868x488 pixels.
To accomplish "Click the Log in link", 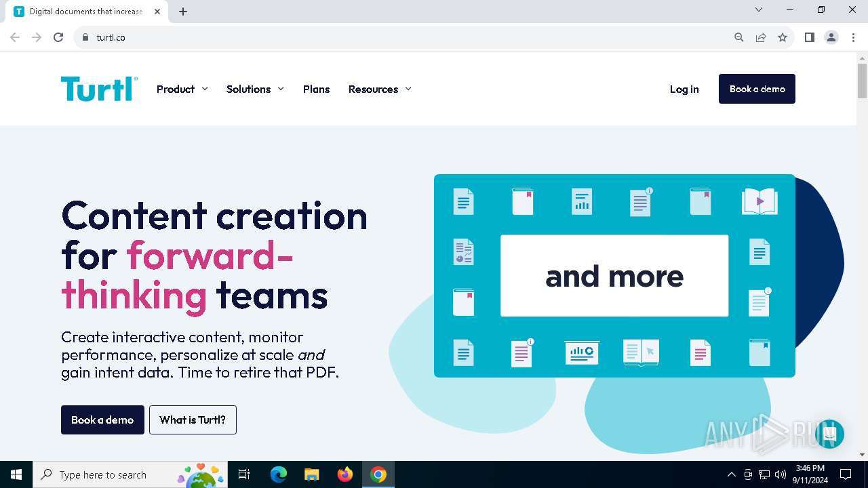I will (x=684, y=89).
